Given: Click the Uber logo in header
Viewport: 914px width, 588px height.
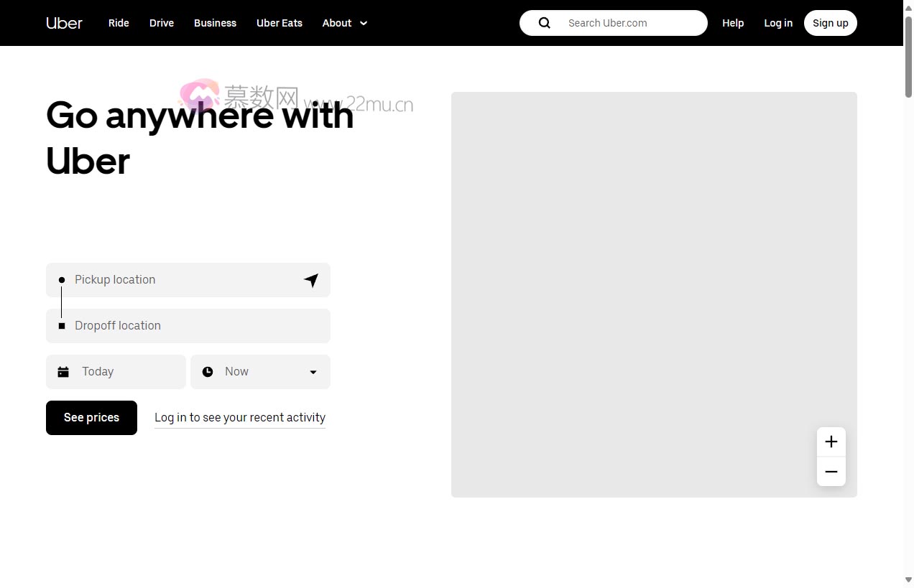Looking at the screenshot, I should [64, 23].
